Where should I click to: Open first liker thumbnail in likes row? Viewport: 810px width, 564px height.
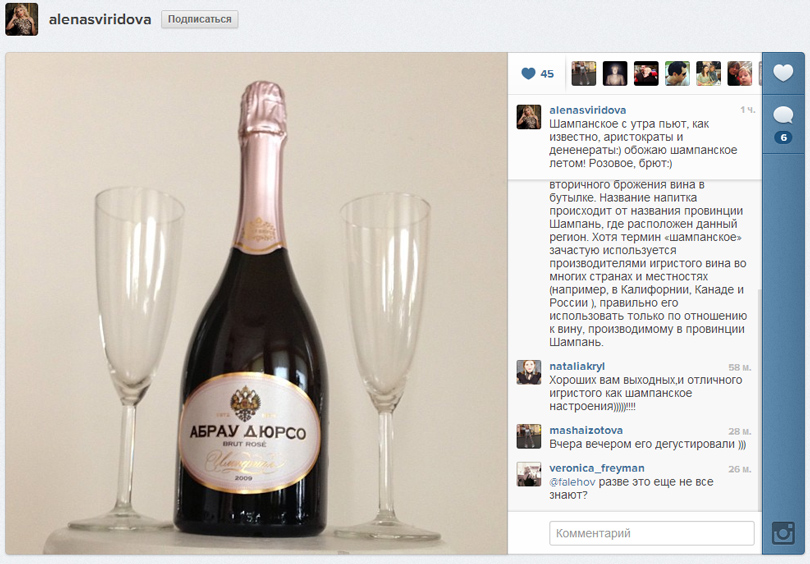pyautogui.click(x=584, y=73)
